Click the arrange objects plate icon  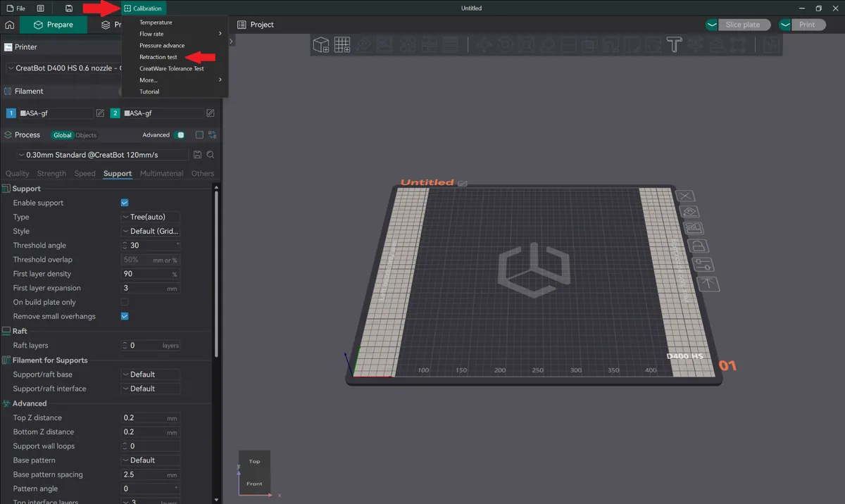(693, 229)
